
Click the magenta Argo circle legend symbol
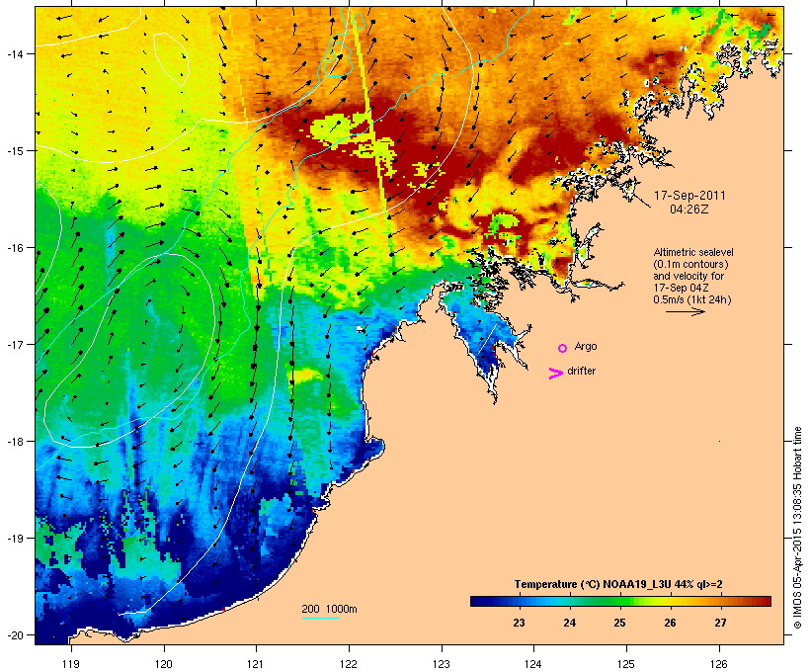563,348
